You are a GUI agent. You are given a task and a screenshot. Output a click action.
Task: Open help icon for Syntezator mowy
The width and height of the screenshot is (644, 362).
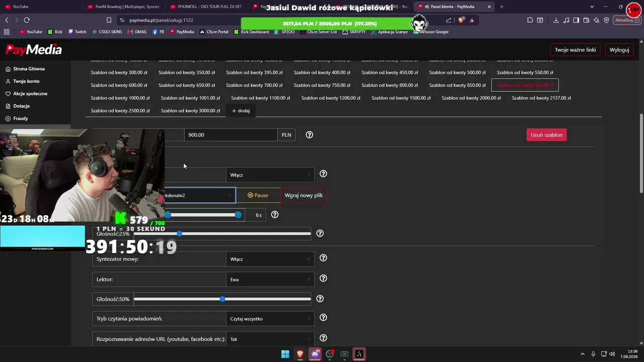(324, 258)
